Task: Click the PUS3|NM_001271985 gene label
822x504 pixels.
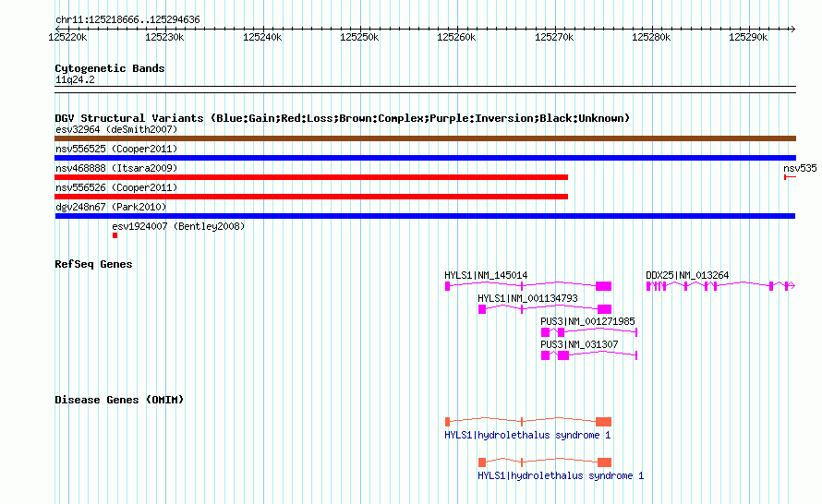Action: click(x=587, y=321)
